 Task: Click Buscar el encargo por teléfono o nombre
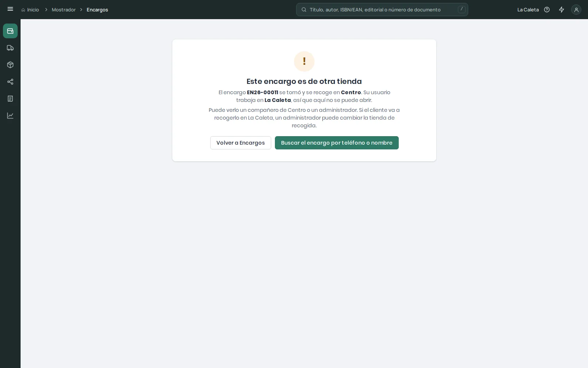click(x=337, y=143)
